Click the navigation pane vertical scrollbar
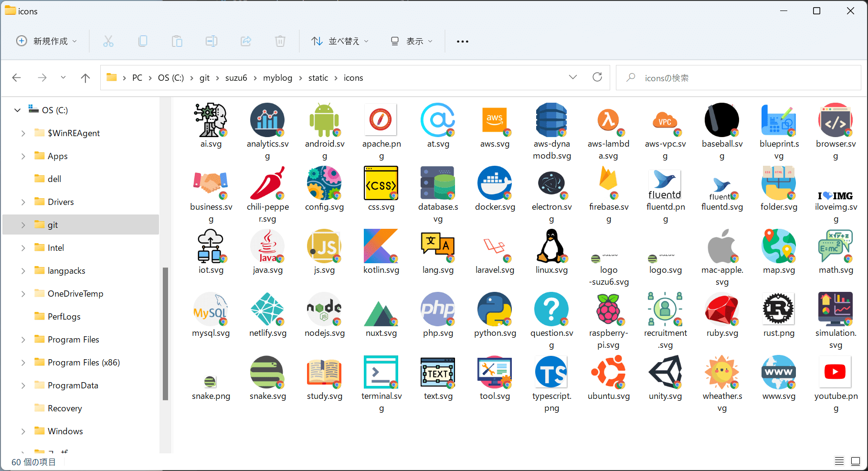 [165, 333]
